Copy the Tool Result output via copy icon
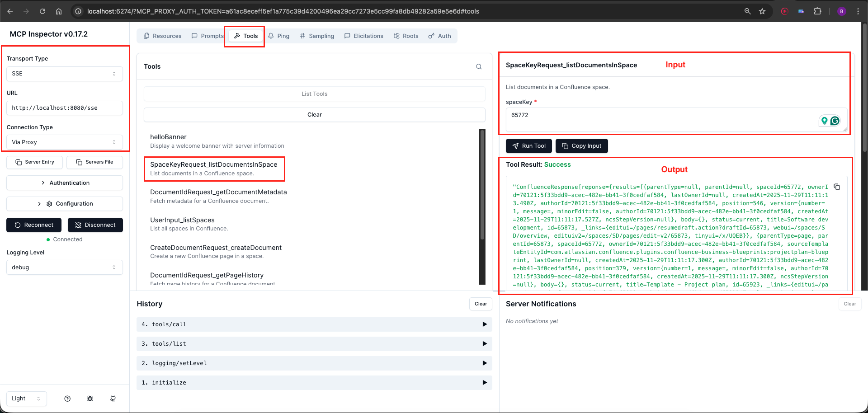 click(836, 186)
